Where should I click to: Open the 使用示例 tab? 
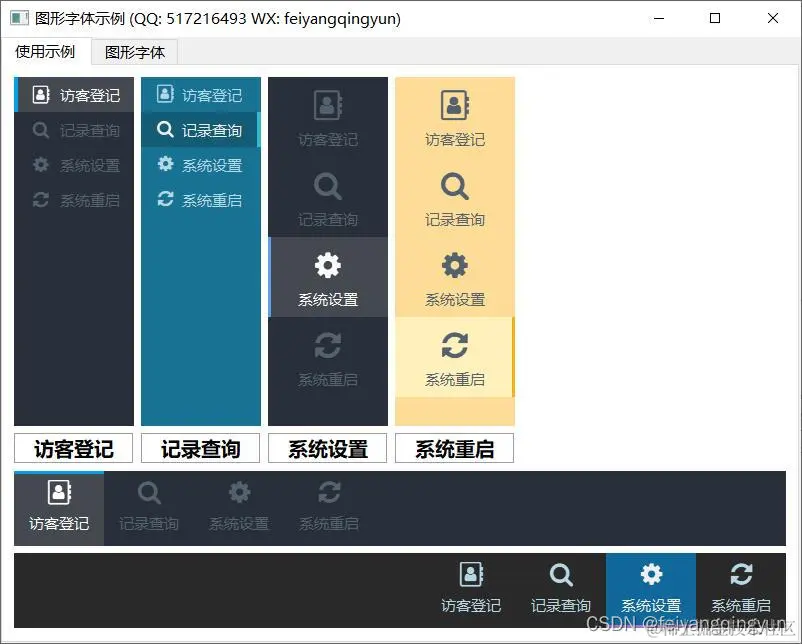46,51
